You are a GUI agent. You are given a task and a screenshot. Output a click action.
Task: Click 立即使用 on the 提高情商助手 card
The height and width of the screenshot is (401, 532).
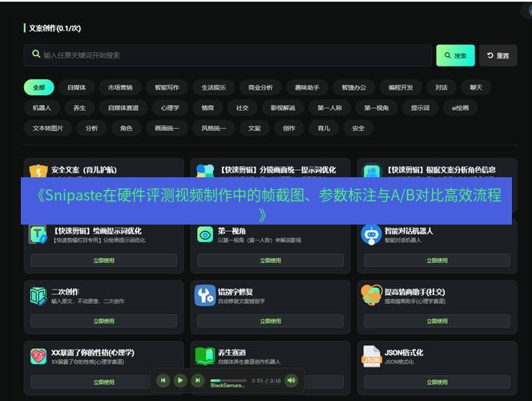tap(437, 321)
